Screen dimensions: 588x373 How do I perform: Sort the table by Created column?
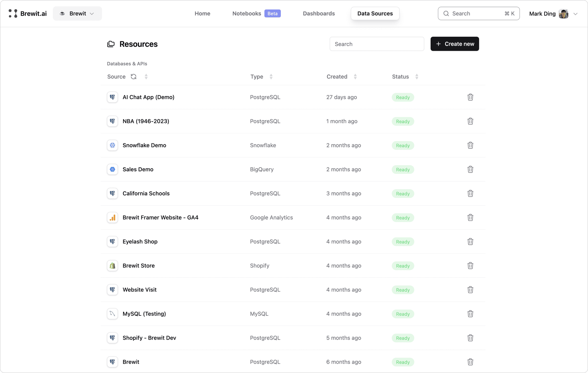click(355, 76)
